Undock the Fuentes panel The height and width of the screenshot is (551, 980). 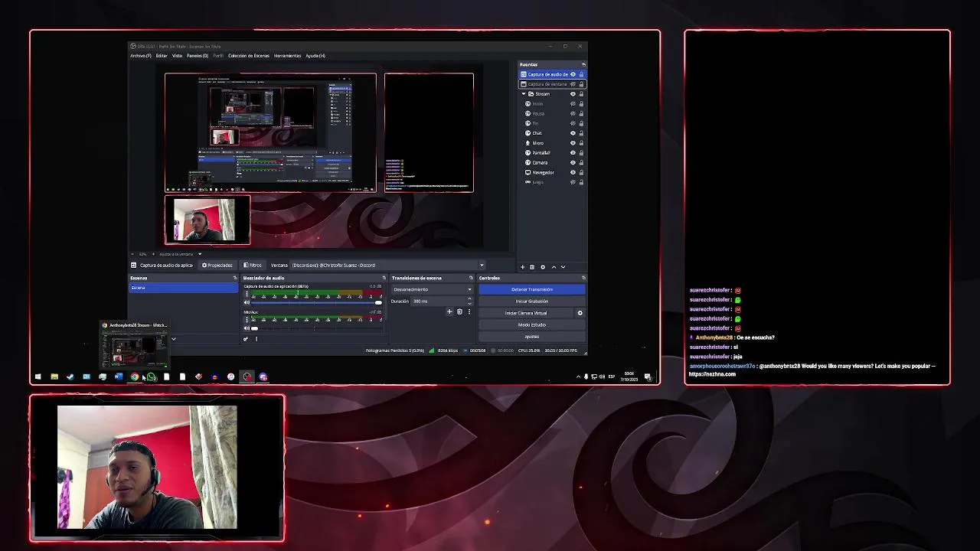(583, 64)
